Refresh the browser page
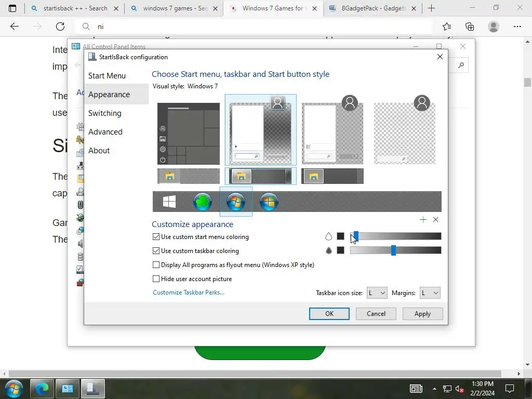 60,26
